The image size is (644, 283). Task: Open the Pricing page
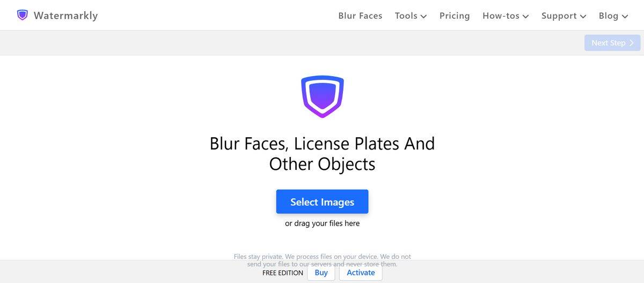coord(455,16)
